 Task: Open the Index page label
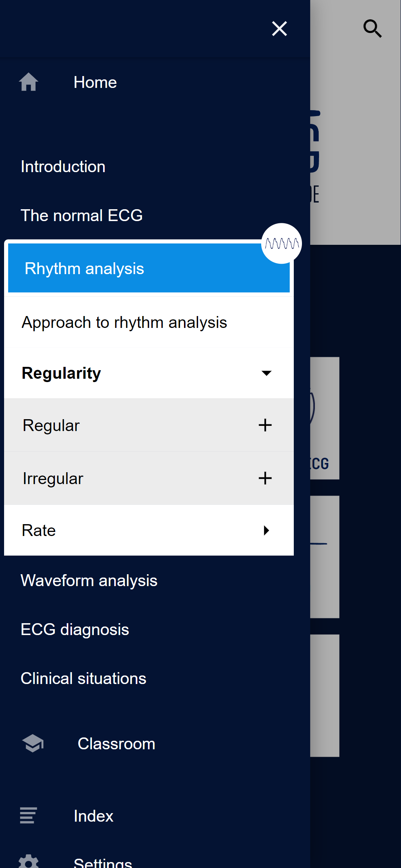coord(93,816)
